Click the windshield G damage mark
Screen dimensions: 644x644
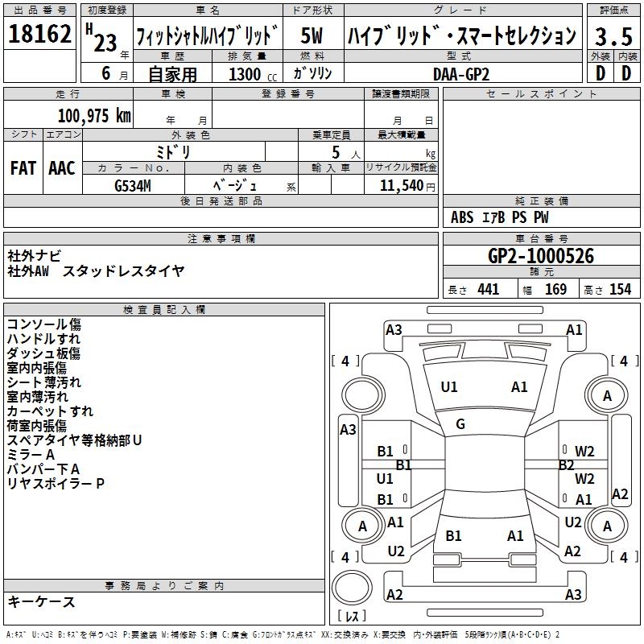point(460,424)
